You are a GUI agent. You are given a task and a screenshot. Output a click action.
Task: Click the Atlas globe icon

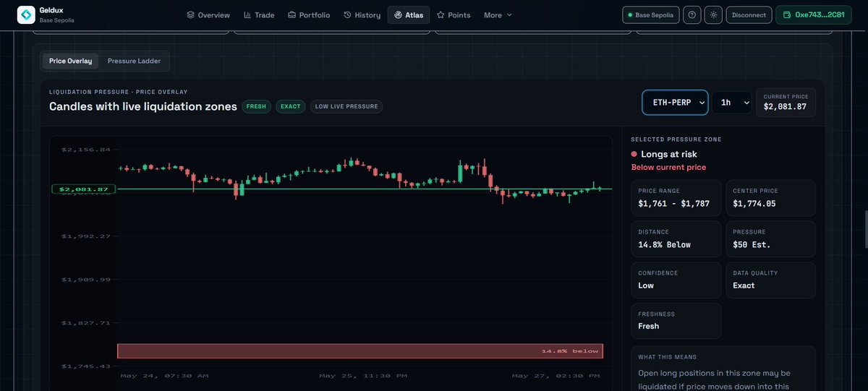[398, 14]
